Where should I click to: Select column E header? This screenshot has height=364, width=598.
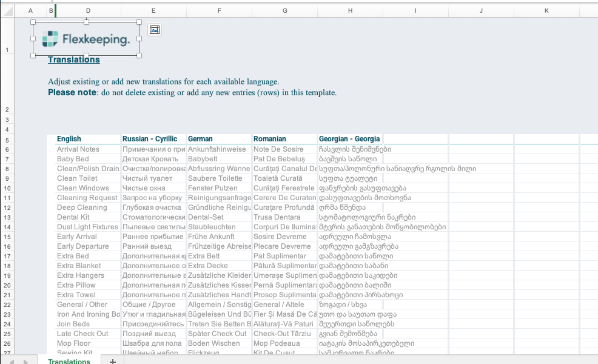(x=153, y=11)
